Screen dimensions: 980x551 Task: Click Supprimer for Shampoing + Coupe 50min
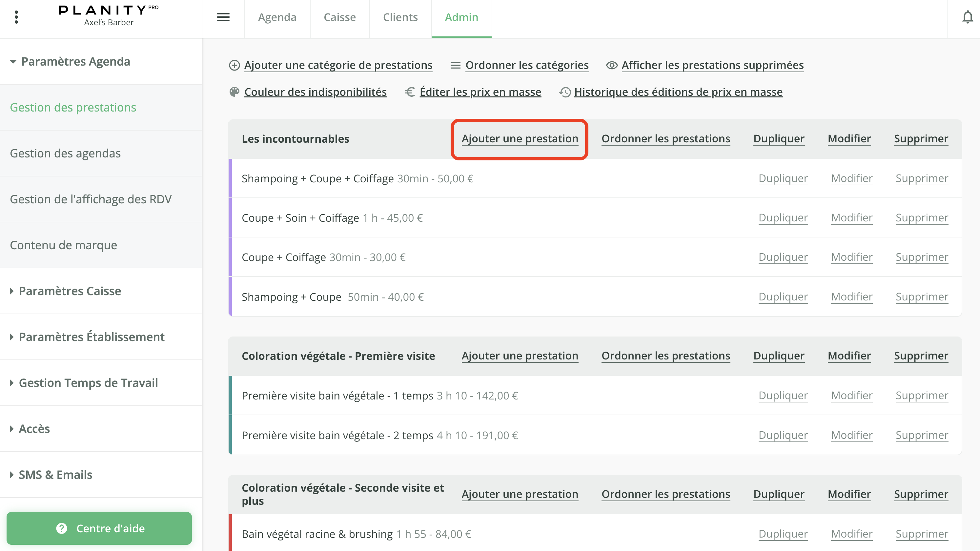921,297
